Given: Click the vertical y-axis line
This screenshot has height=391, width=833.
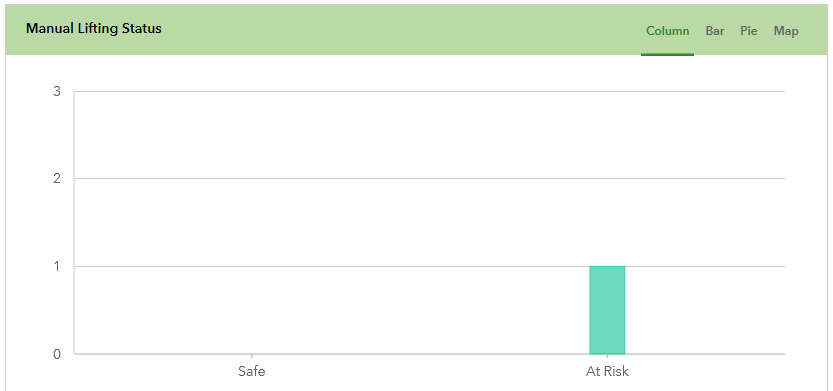Looking at the screenshot, I should click(74, 223).
